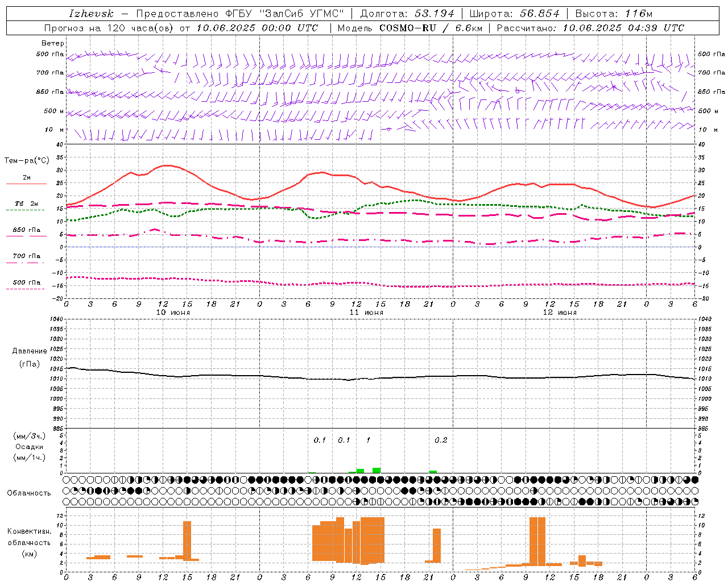Click the 'Осадки' precipitation label
The height and width of the screenshot is (582, 728).
(x=30, y=447)
